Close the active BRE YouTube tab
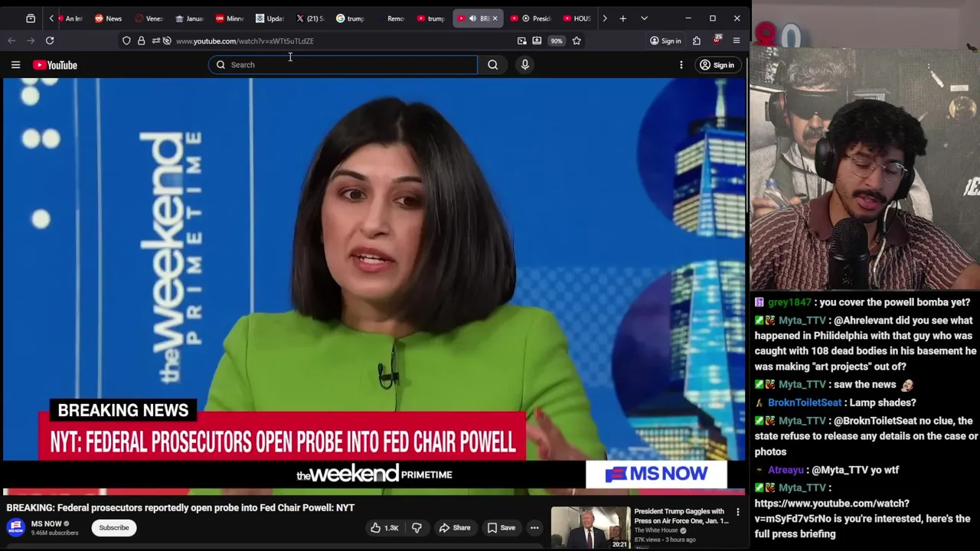The image size is (980, 551). pyautogui.click(x=495, y=18)
